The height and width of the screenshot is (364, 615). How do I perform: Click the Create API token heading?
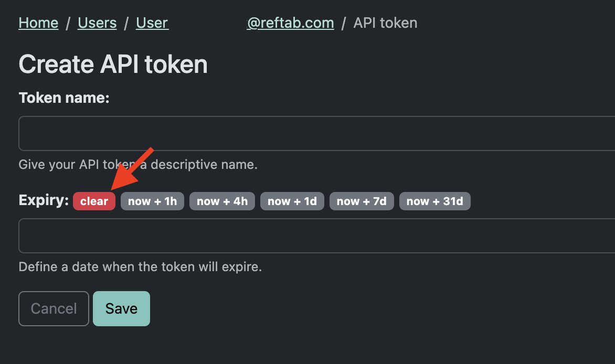[x=113, y=64]
